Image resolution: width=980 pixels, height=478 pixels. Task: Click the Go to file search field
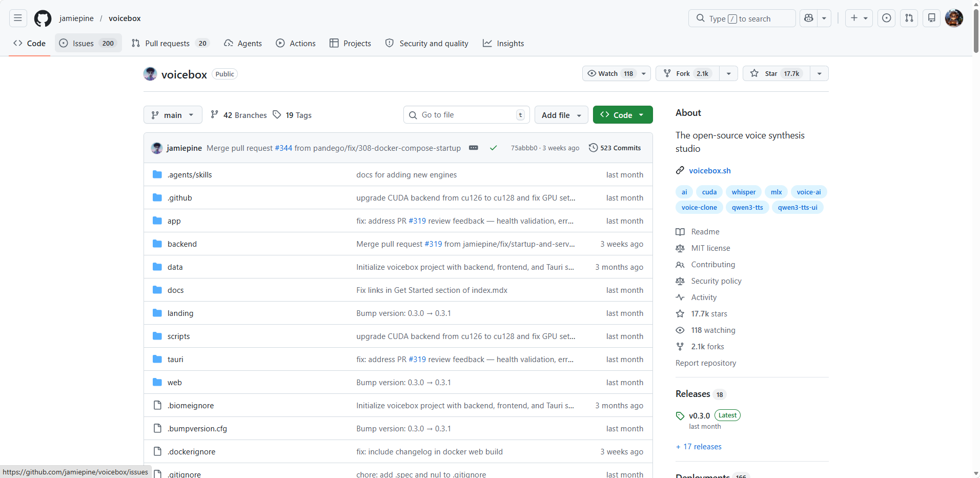[x=466, y=115]
